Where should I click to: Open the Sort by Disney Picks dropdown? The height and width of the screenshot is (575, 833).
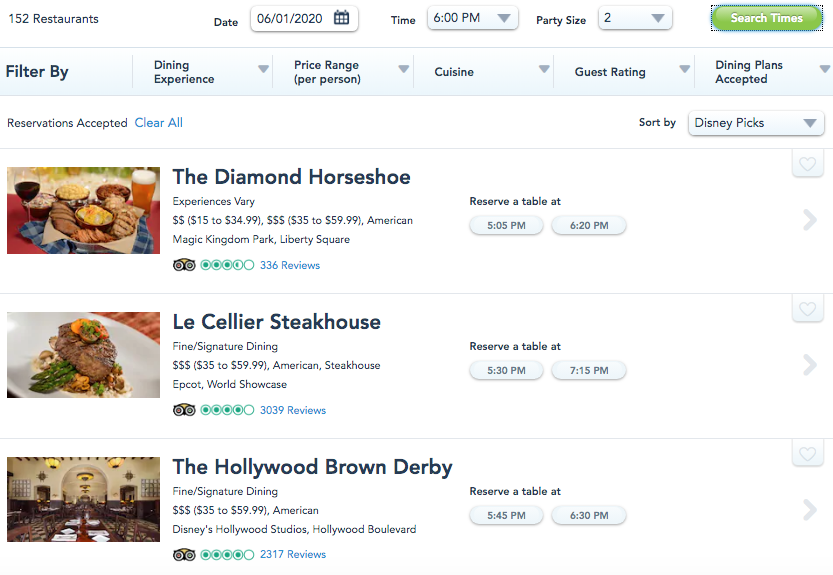click(x=756, y=123)
